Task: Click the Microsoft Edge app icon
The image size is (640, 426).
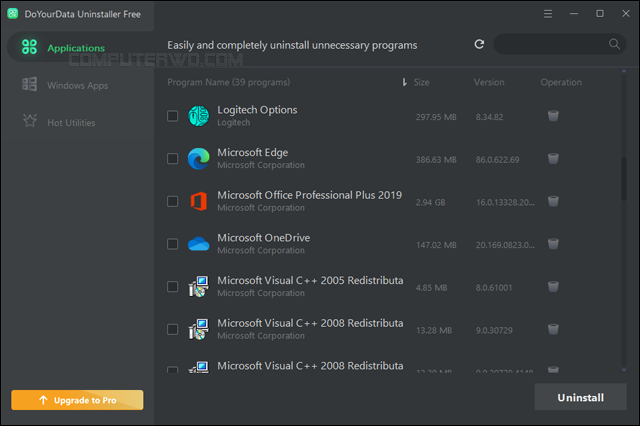Action: [198, 158]
